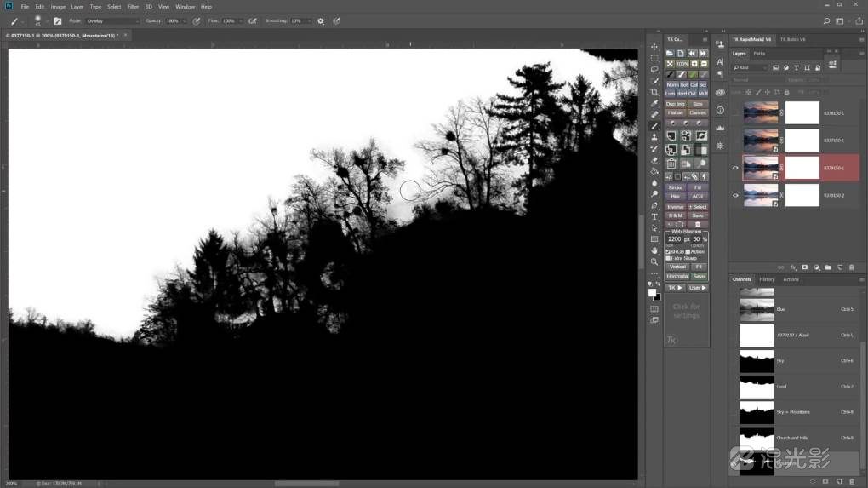
Task: Open the Smoothing value dropdown arrow
Action: coord(309,21)
